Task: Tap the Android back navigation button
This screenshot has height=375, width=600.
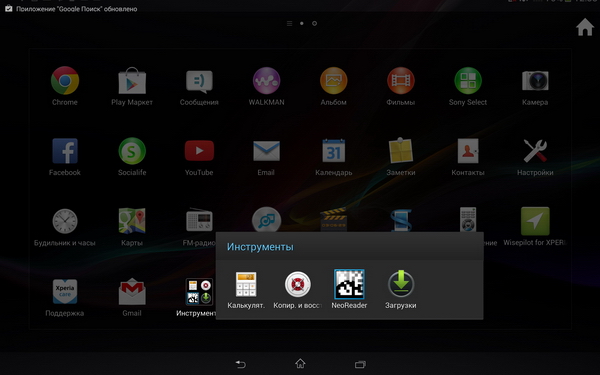Action: [x=240, y=364]
